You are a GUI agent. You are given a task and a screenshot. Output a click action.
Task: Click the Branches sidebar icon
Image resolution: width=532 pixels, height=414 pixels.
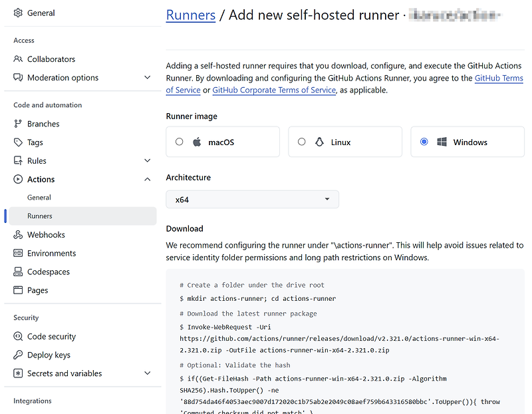tap(17, 123)
